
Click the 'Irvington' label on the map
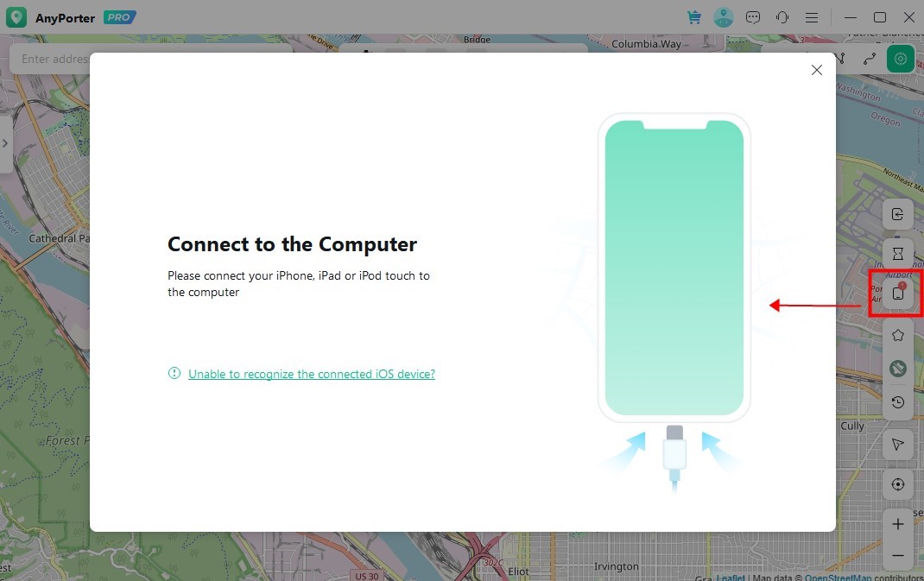point(616,567)
